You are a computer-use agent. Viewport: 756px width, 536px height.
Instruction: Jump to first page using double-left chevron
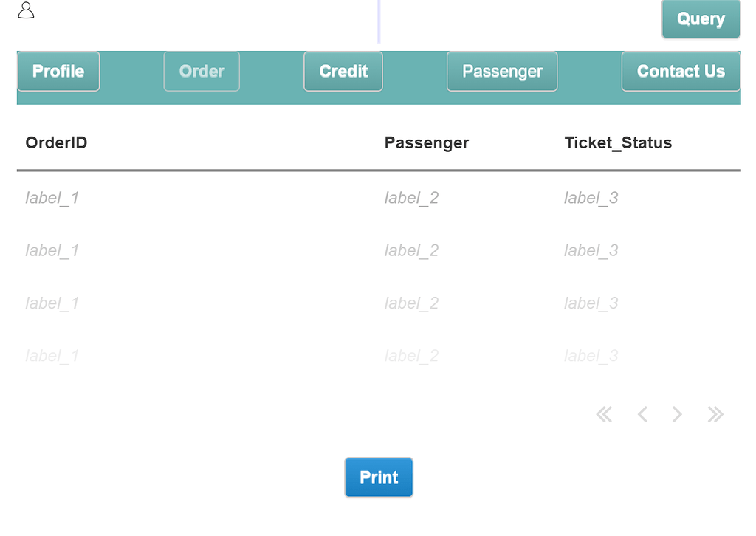[x=605, y=414]
